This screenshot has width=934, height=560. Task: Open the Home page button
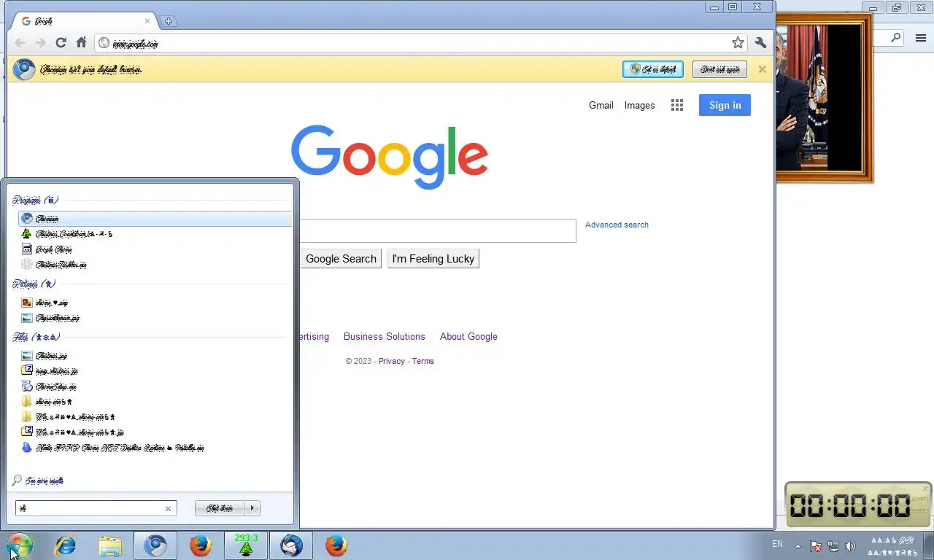[82, 43]
